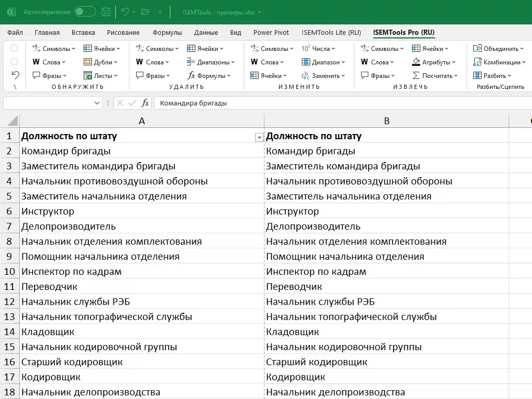Select cell A6 Инструктор
Image resolution: width=532 pixels, height=399 pixels.
tap(142, 211)
